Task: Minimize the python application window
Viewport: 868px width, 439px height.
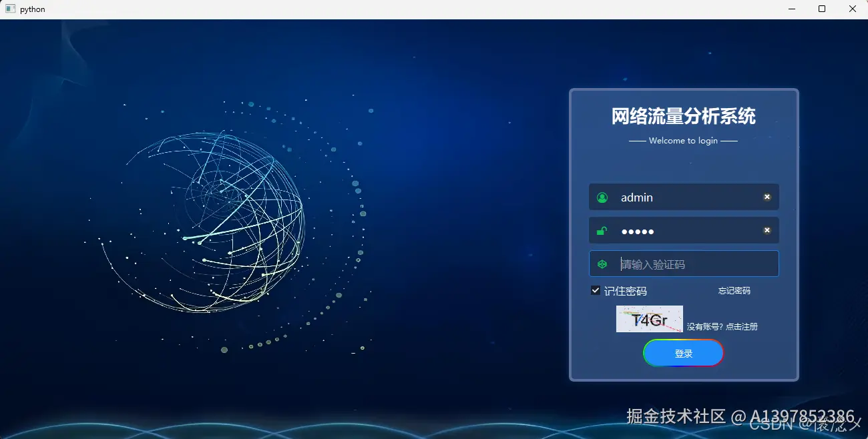Action: point(791,9)
